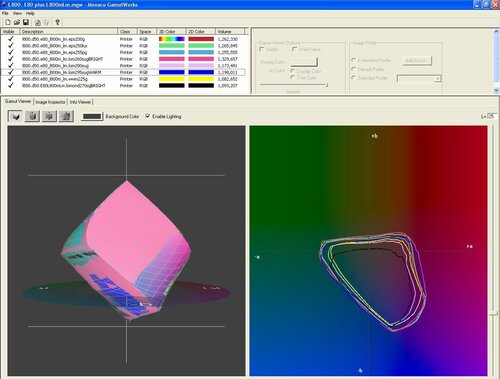
Task: Check the Visible option in Gamut Viewer Options
Action: (262, 49)
